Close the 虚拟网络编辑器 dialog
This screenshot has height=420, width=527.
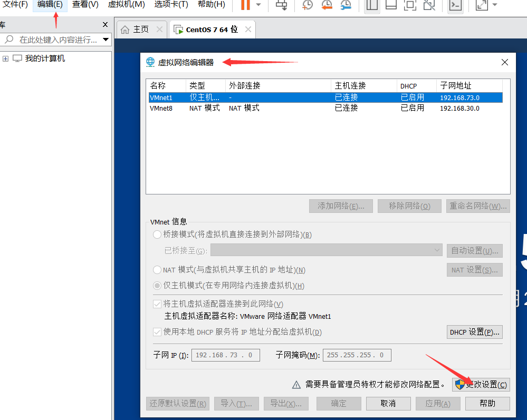pyautogui.click(x=504, y=62)
